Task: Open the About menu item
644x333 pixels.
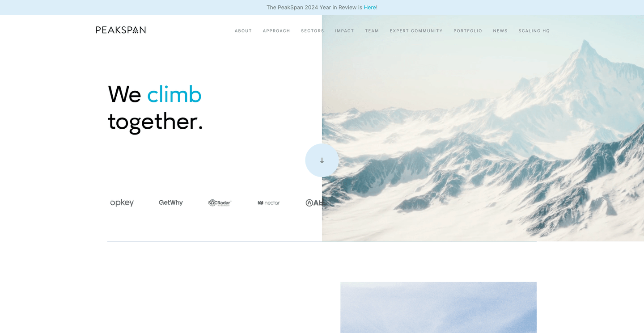Action: pyautogui.click(x=243, y=31)
